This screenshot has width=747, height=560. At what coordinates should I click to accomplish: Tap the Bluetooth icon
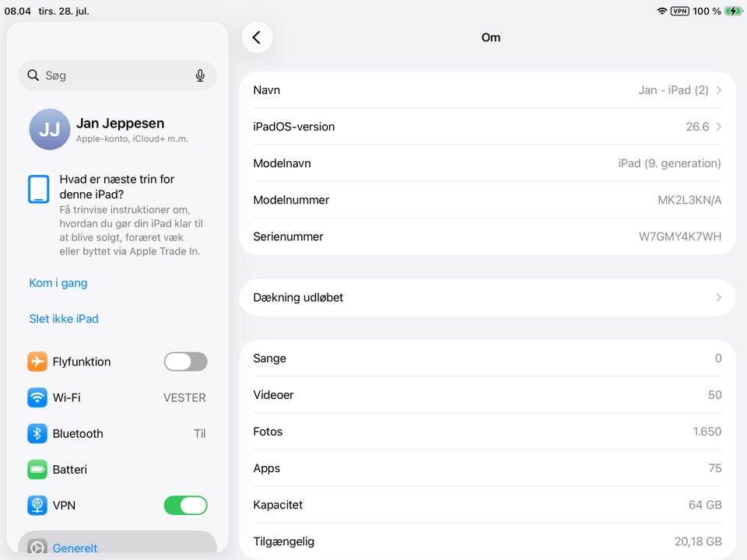37,433
